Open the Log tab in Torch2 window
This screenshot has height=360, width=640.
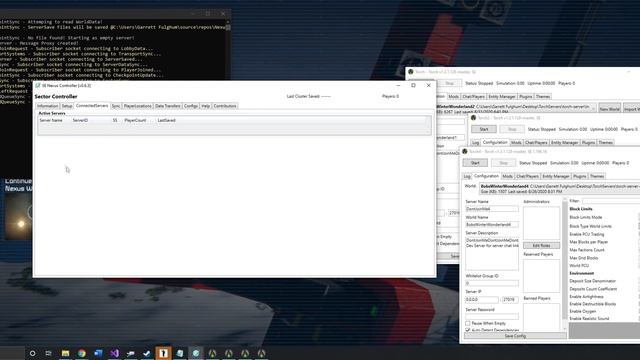pyautogui.click(x=476, y=142)
